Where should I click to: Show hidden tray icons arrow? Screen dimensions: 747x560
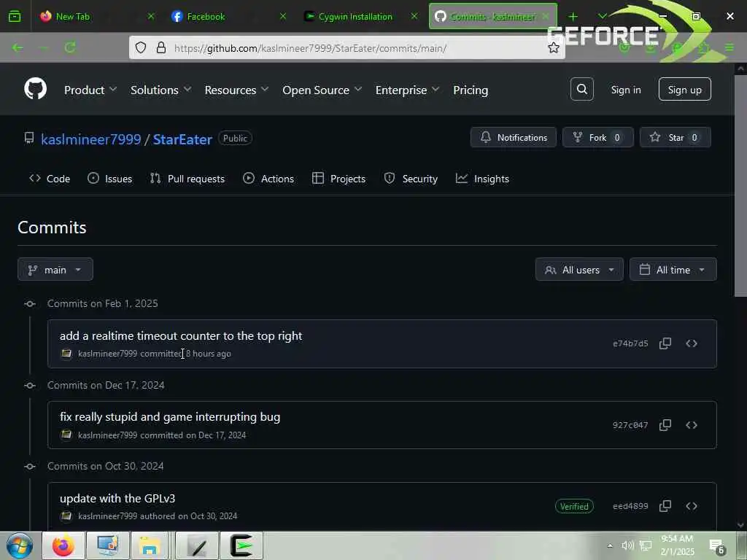tap(610, 545)
